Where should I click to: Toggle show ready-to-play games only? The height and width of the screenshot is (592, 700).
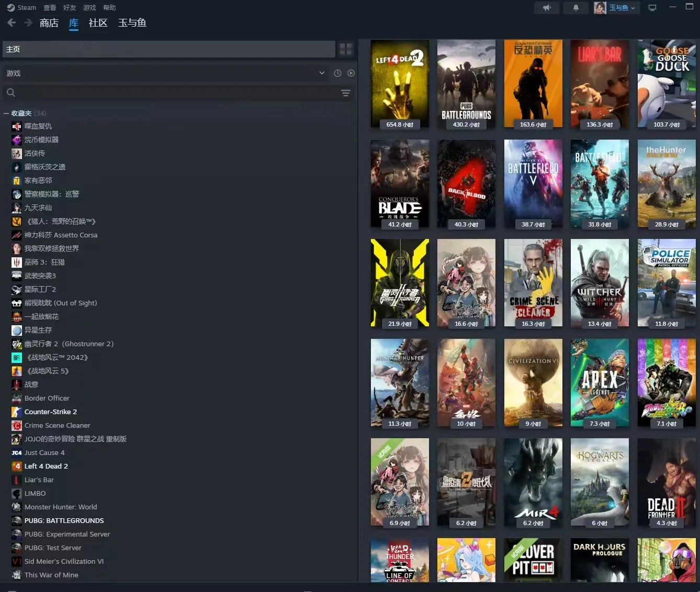pos(351,73)
